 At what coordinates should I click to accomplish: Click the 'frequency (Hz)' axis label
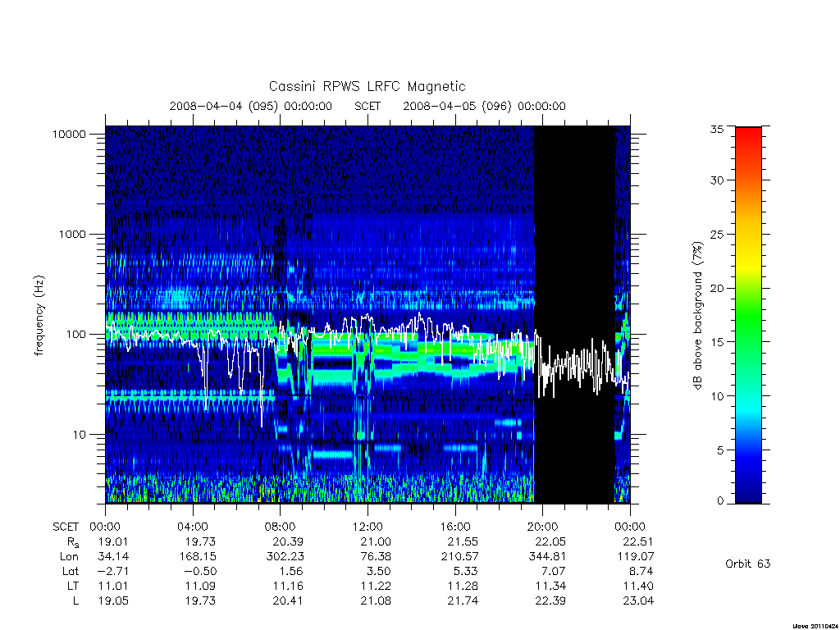[39, 316]
